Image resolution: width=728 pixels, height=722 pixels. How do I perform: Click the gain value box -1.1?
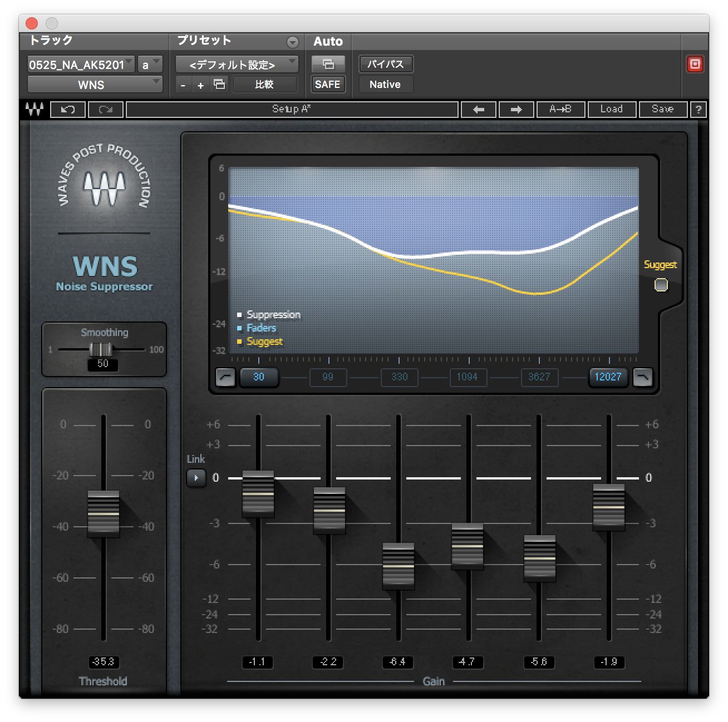258,662
